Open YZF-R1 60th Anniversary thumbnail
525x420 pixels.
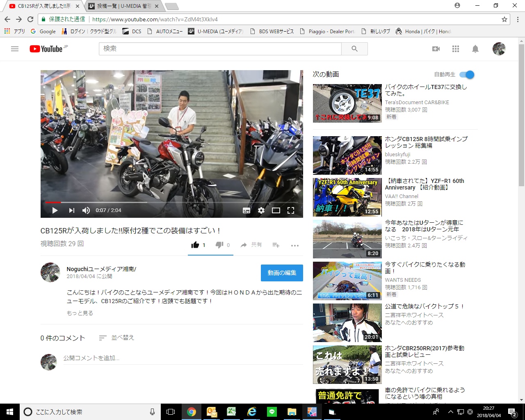347,197
